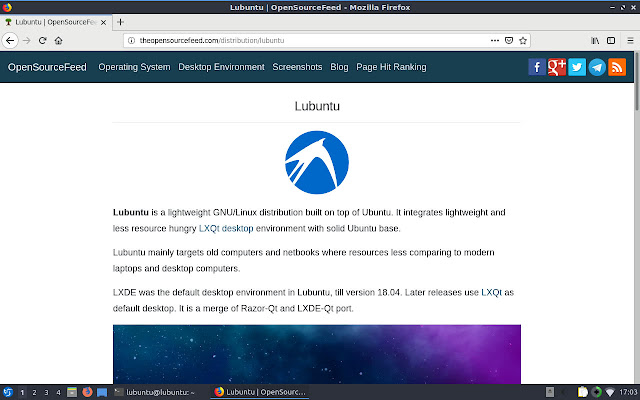The width and height of the screenshot is (640, 400).
Task: Switch to virtual desktop 2
Action: [x=34, y=393]
